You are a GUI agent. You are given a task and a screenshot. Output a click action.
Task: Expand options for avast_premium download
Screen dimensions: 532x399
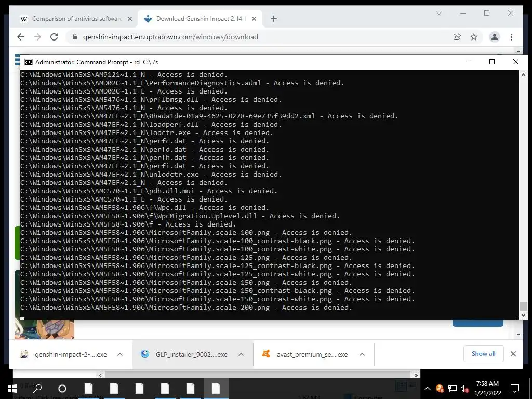pyautogui.click(x=362, y=354)
